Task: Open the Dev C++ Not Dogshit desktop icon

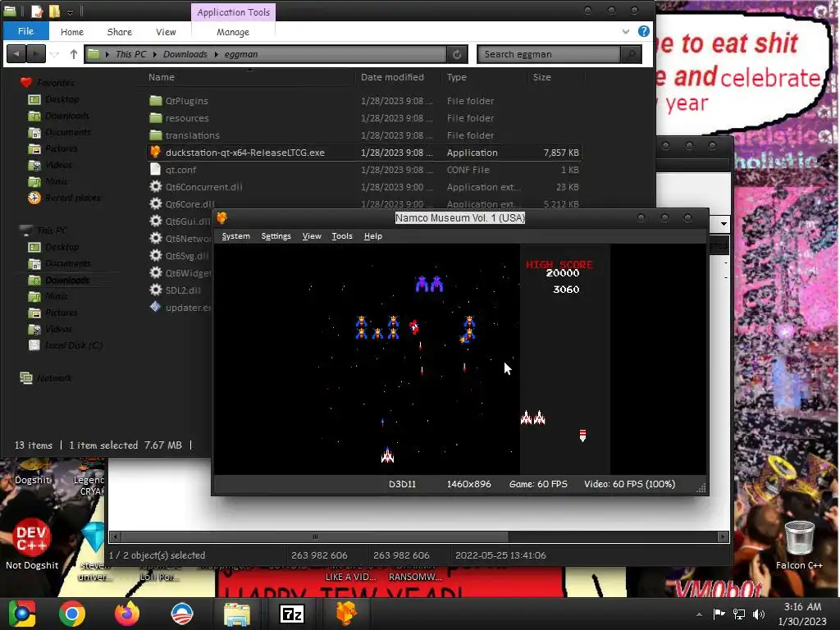Action: tap(32, 544)
